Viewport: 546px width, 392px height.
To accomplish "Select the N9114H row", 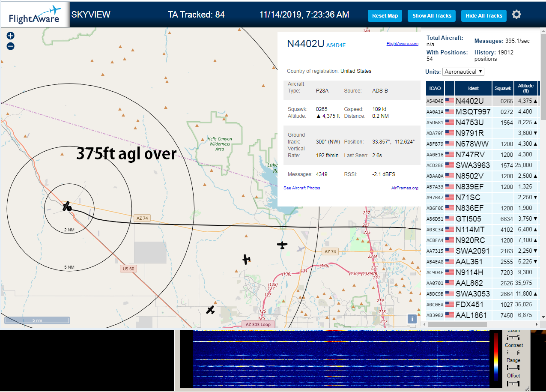I will click(x=482, y=272).
